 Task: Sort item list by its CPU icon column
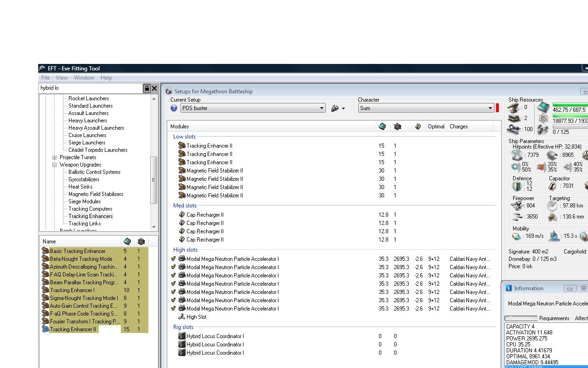(127, 241)
